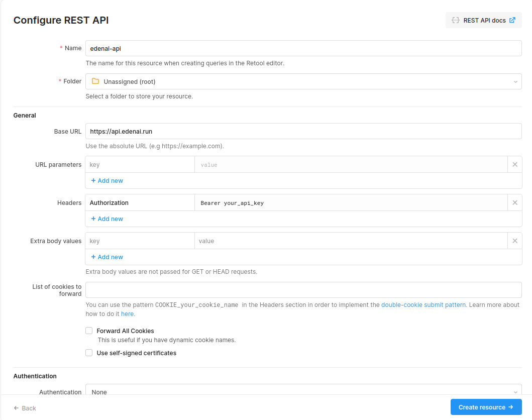Click the here link below cookies field
This screenshot has height=420, width=532.
point(127,313)
